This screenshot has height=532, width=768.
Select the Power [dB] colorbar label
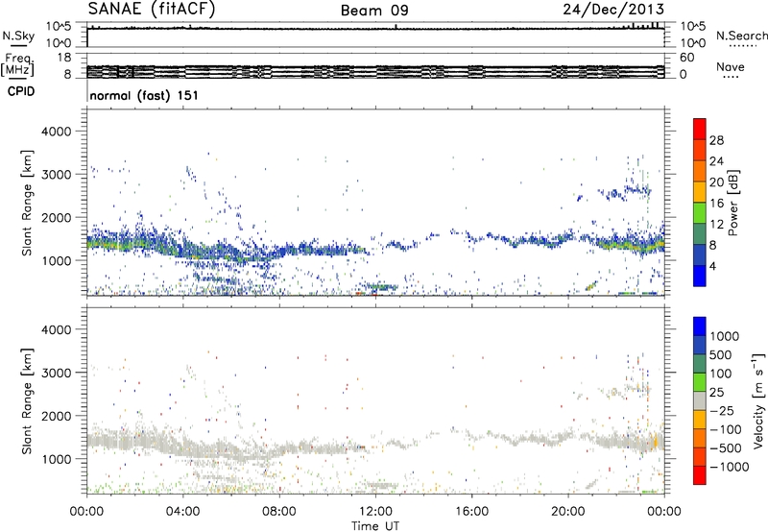(x=732, y=203)
